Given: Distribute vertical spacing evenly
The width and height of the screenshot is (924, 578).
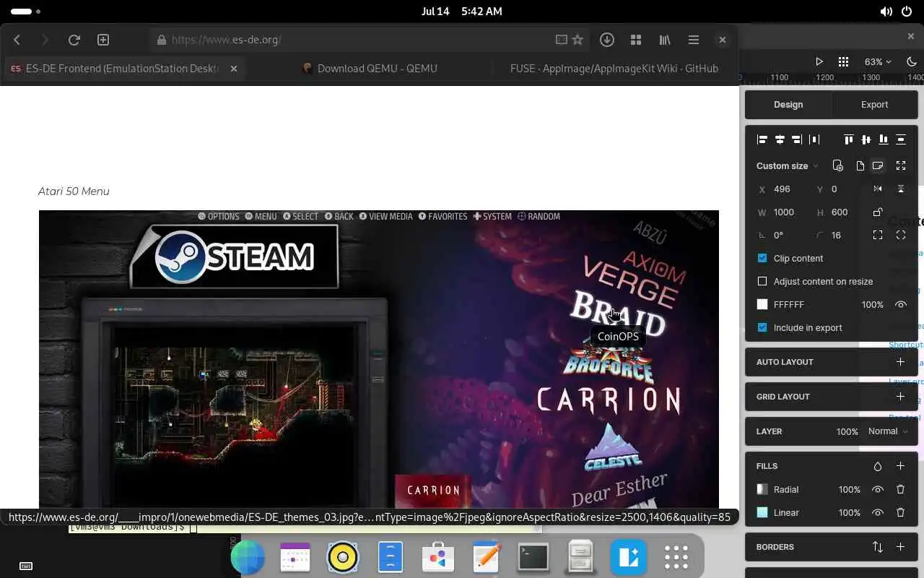Looking at the screenshot, I should [901, 139].
